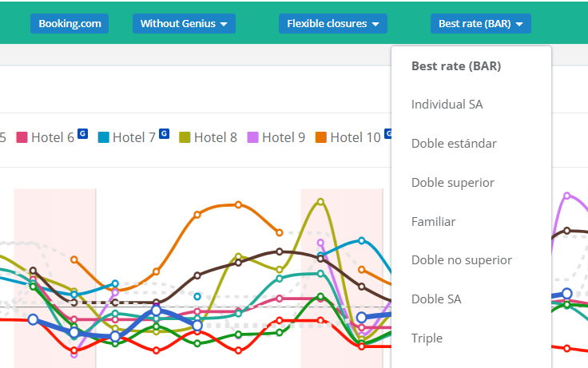Expand the Flexible closures dropdown
Image resolution: width=588 pixels, height=368 pixels.
[x=332, y=24]
